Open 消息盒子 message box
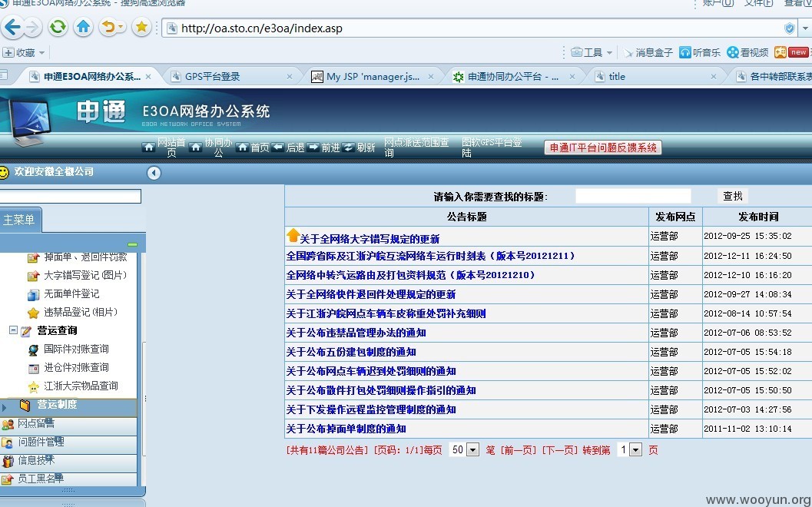Viewport: 812px width, 507px height. [648, 52]
